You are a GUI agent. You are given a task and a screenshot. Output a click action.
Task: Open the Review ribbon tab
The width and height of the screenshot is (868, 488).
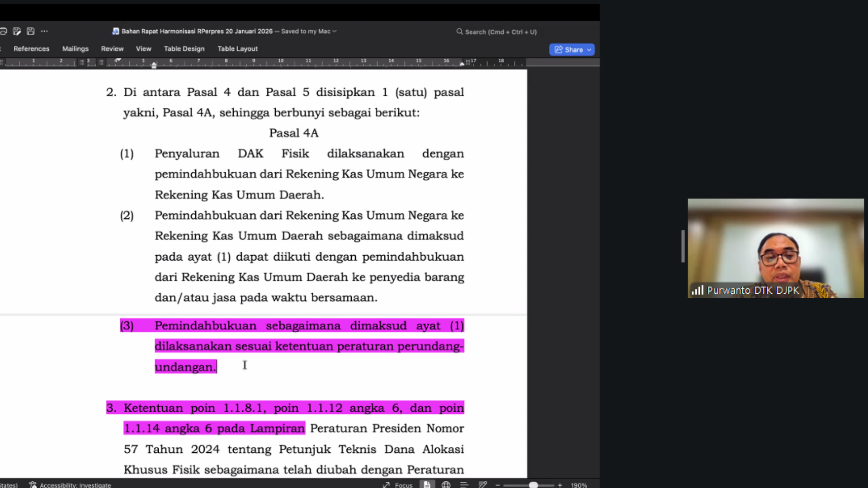pos(112,49)
